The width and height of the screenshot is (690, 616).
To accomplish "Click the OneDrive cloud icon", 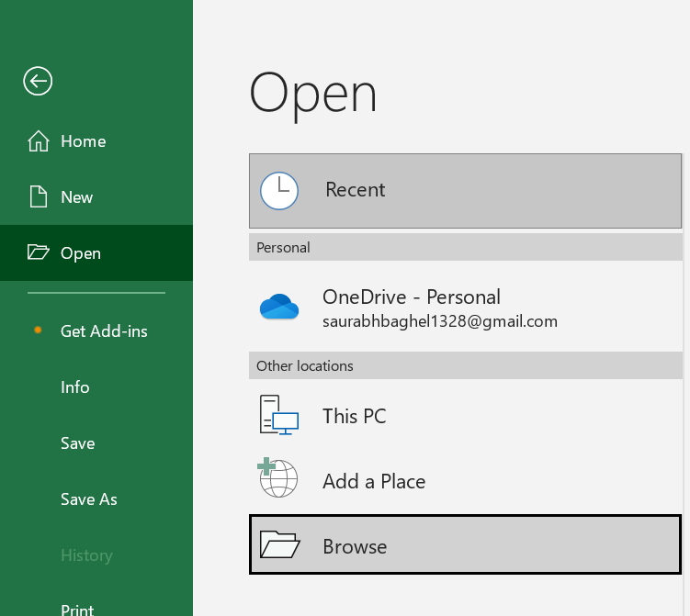I will click(279, 308).
